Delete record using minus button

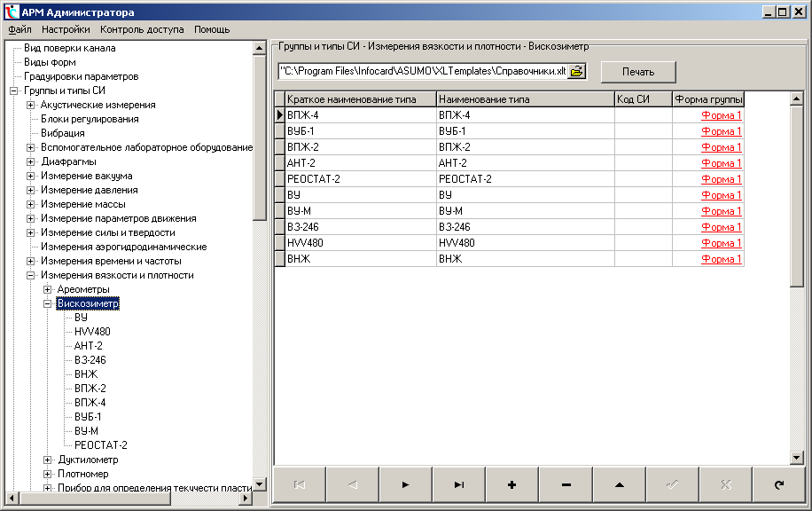566,484
